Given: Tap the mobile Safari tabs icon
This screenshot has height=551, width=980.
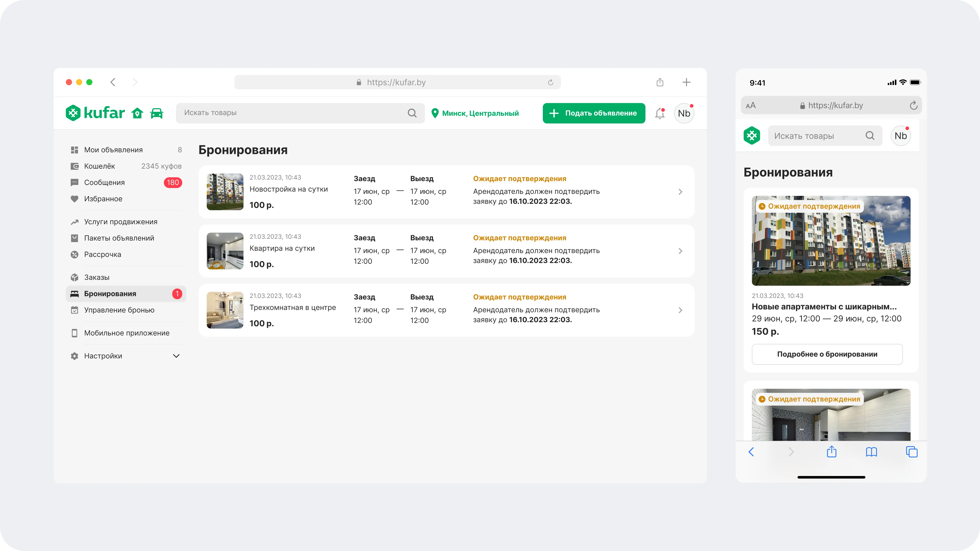Looking at the screenshot, I should pyautogui.click(x=912, y=452).
